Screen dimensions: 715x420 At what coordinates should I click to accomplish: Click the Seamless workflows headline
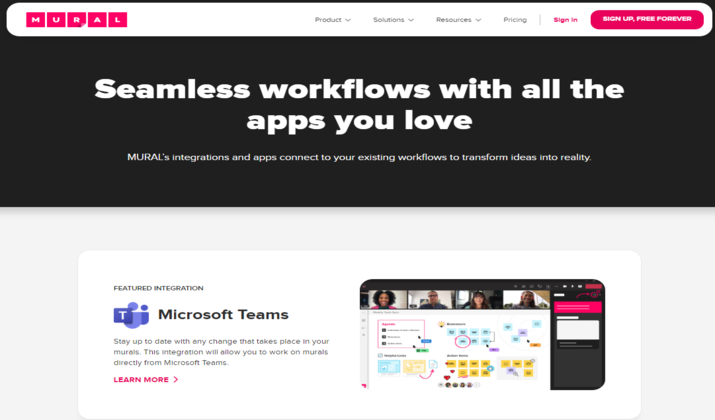359,104
